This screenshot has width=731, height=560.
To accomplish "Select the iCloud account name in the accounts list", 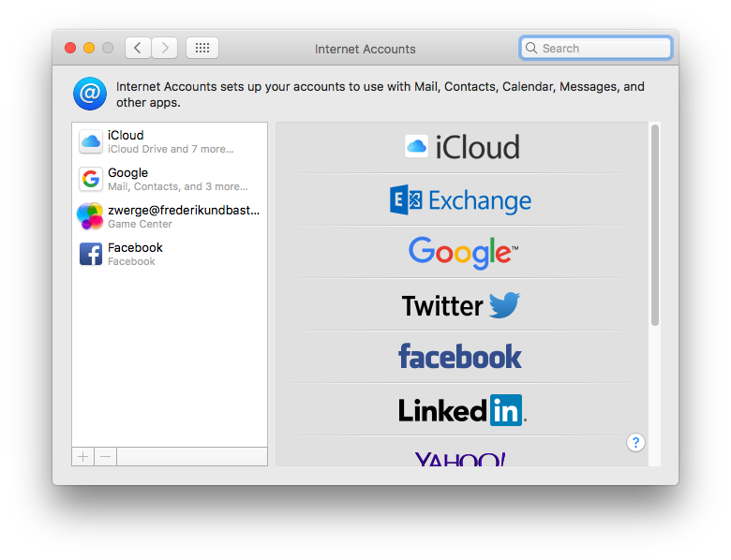I will pos(126,135).
